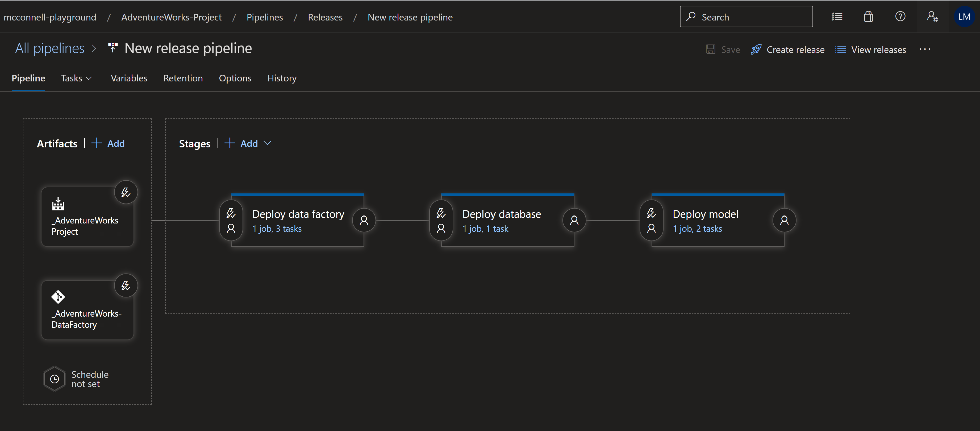This screenshot has width=980, height=431.
Task: Click the View releases button label
Action: click(878, 49)
